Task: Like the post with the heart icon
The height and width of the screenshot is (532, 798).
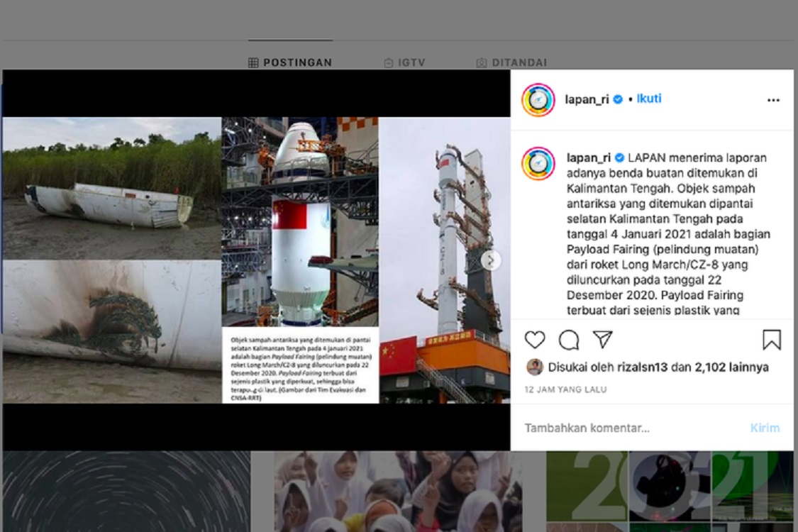Action: point(535,340)
